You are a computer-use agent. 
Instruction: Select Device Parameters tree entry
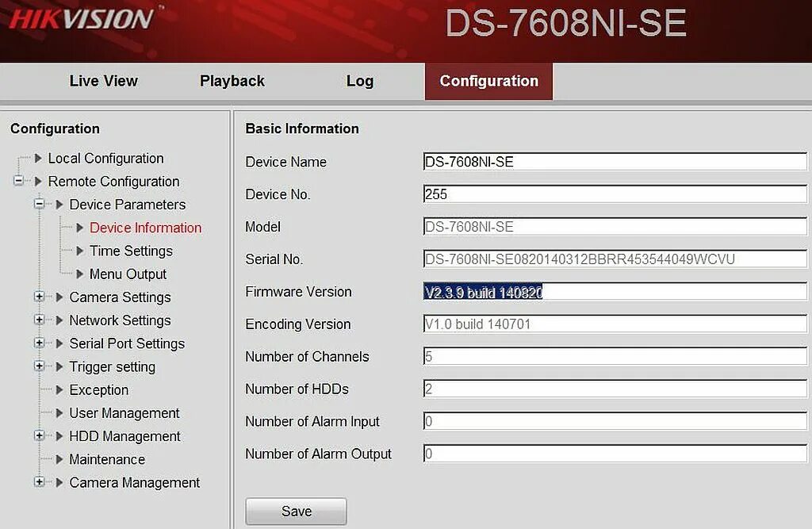point(128,205)
